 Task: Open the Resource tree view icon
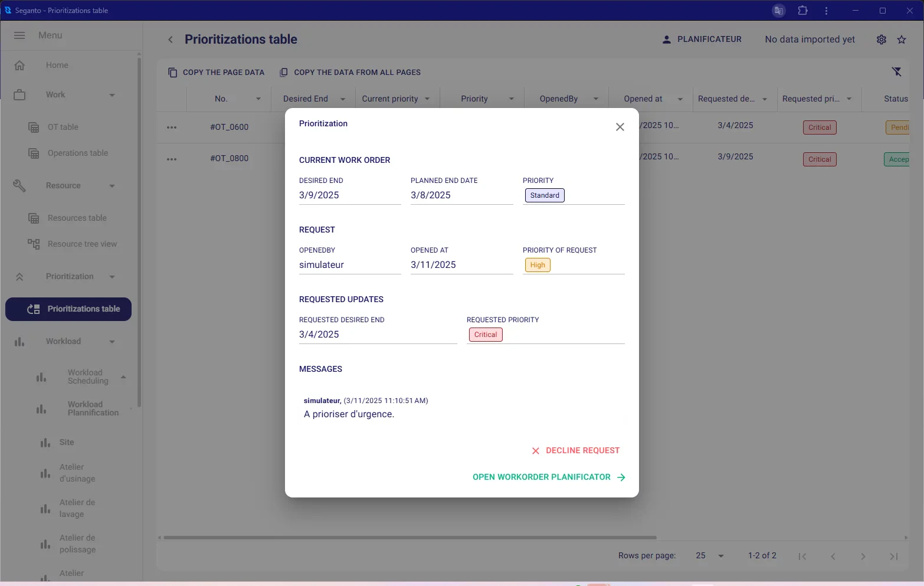coord(33,244)
